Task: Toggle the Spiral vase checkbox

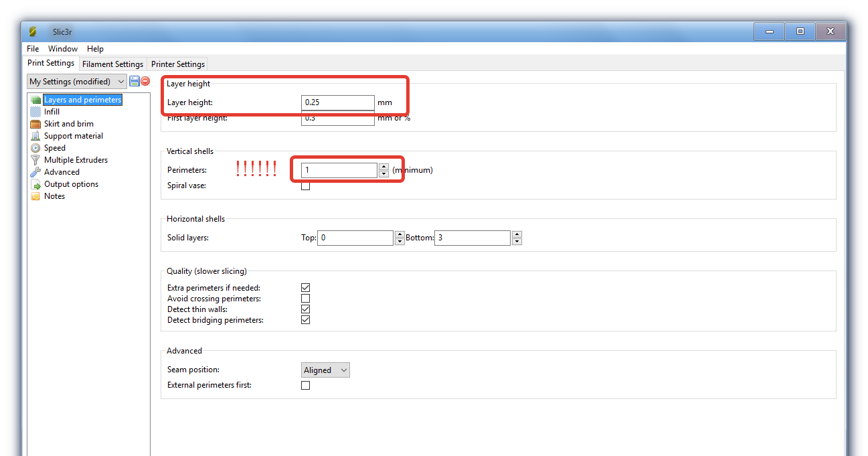Action: tap(306, 185)
